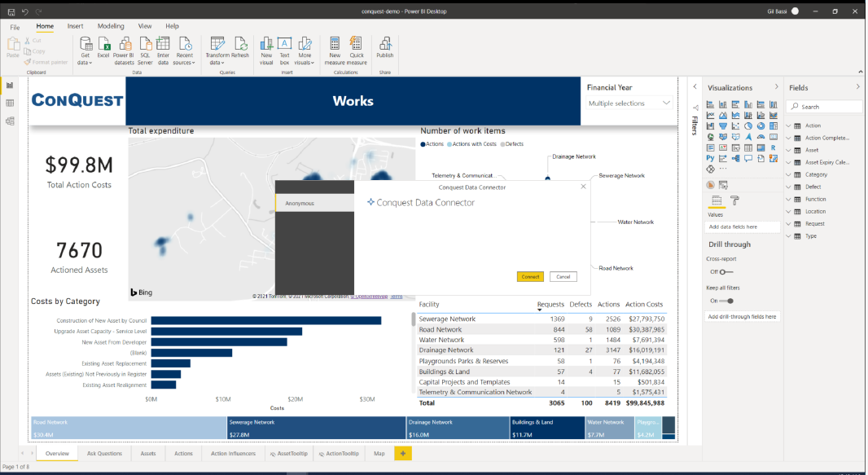The height and width of the screenshot is (475, 868).
Task: Click the Road Network treemap tile
Action: pyautogui.click(x=129, y=428)
